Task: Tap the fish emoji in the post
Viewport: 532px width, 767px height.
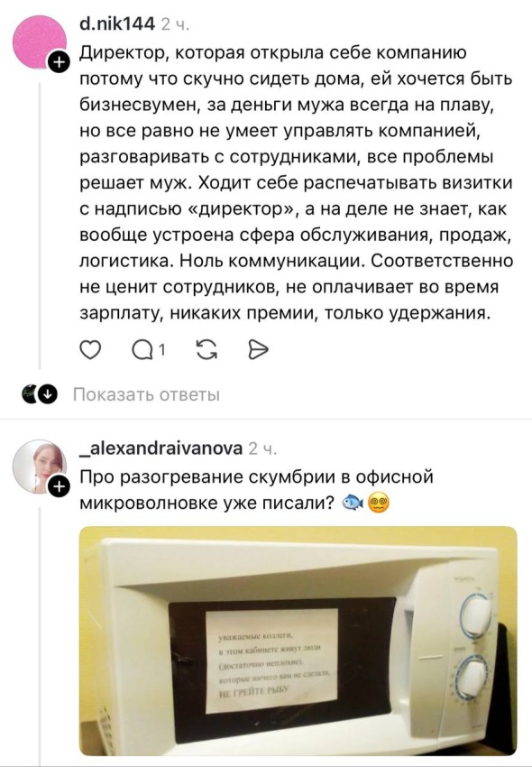Action: (x=352, y=503)
